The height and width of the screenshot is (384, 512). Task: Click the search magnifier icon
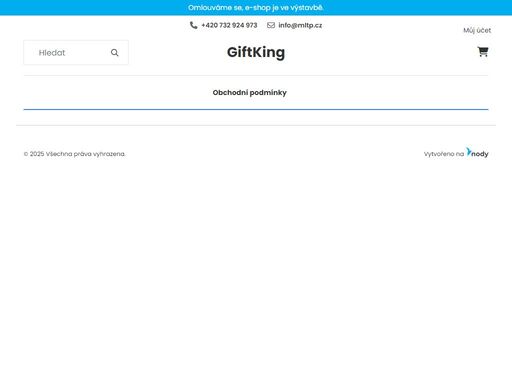tap(115, 53)
